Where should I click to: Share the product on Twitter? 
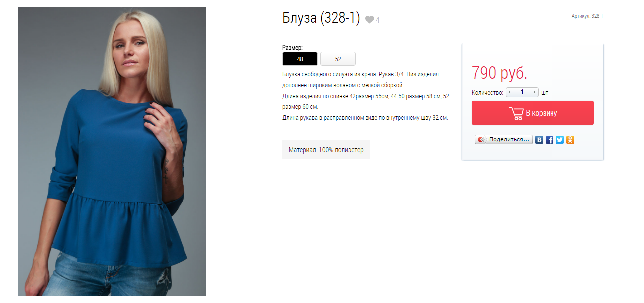(560, 140)
